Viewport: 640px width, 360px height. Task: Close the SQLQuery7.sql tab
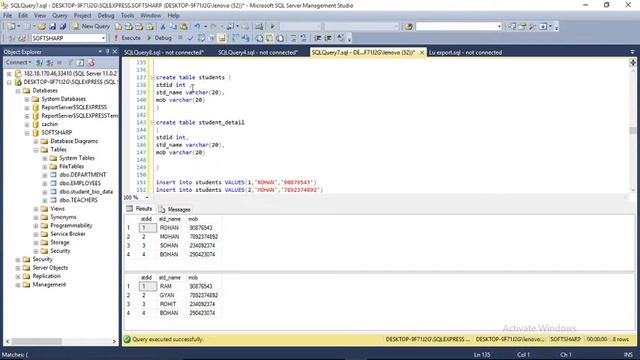[x=422, y=52]
